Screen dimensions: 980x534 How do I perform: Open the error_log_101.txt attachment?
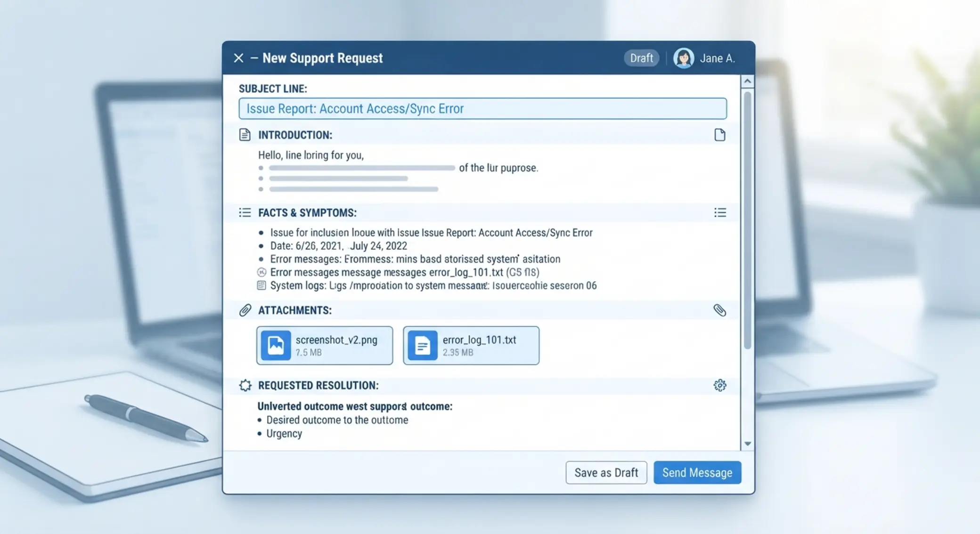471,345
